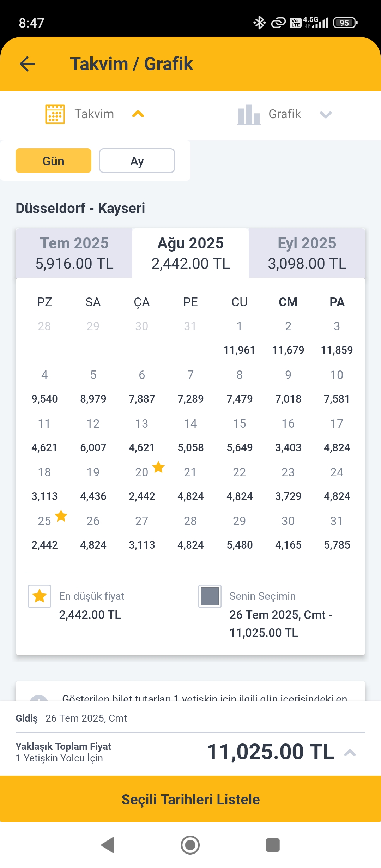Screen dimensions: 381x868
Task: Click the En düşük fiyat star icon
Action: (40, 596)
